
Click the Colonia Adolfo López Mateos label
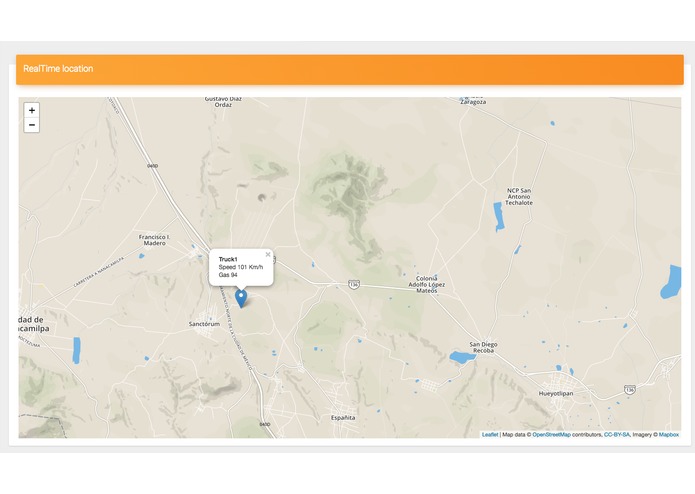coord(426,284)
